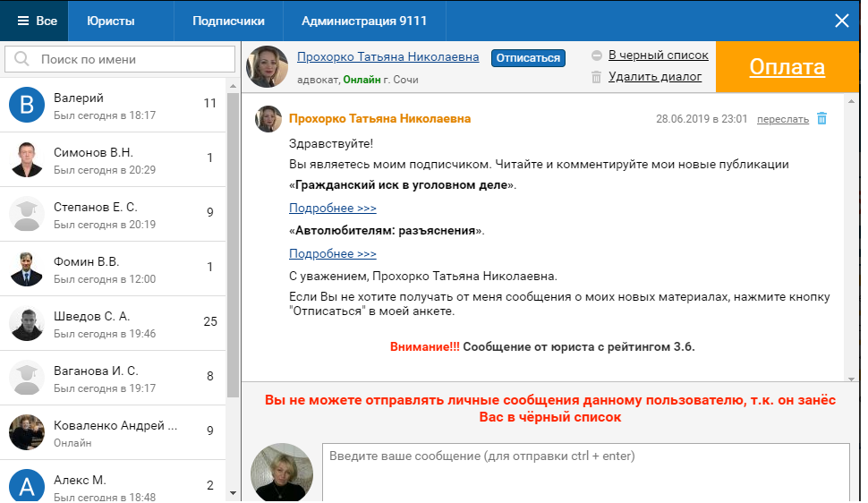The image size is (868, 503).
Task: Click the В черный список link
Action: point(658,55)
